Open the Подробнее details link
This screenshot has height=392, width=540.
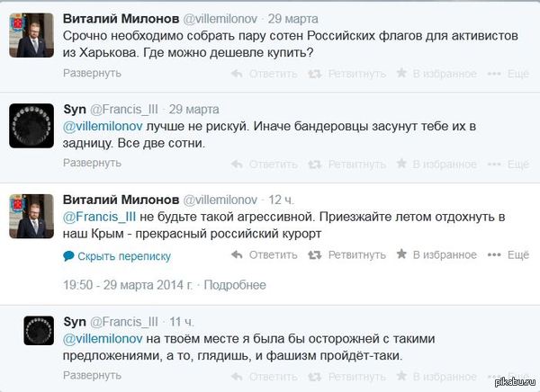235,285
